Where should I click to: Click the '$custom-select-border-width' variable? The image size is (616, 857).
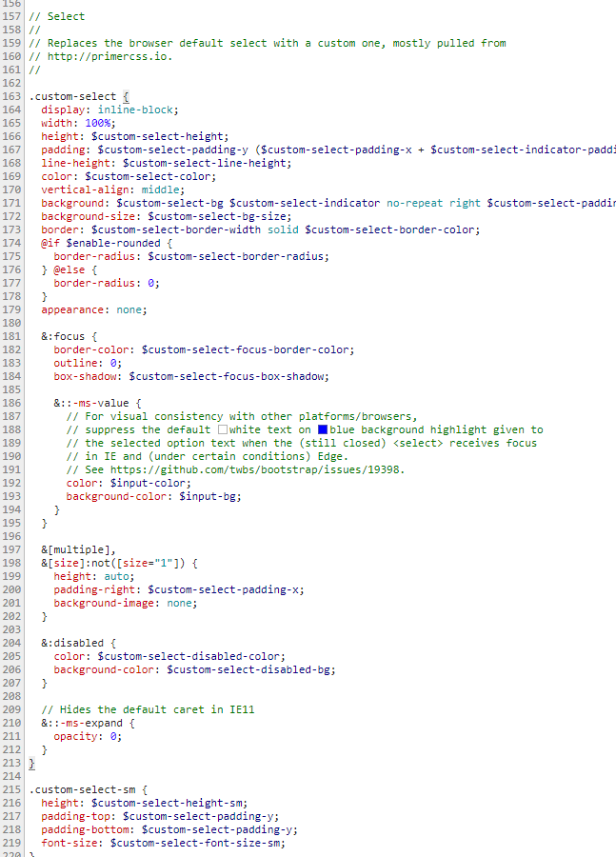coord(176,229)
